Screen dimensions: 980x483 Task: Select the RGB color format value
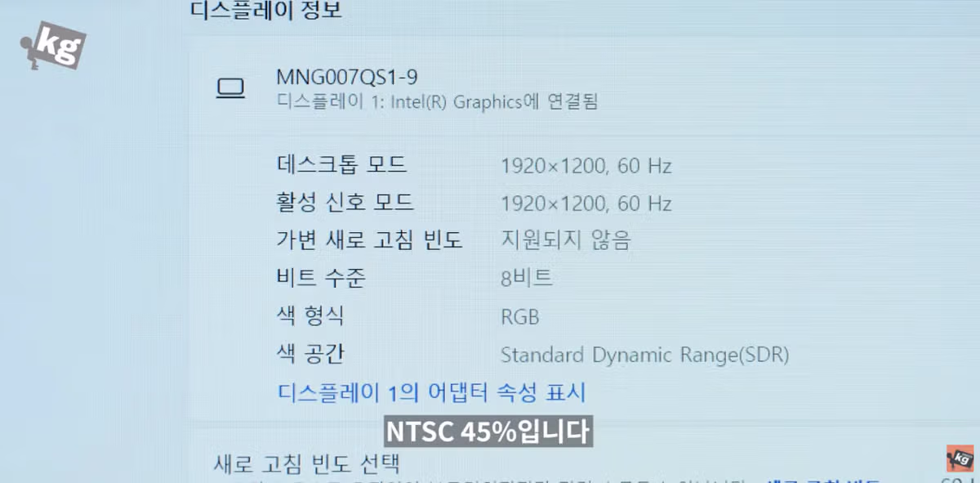(x=520, y=317)
